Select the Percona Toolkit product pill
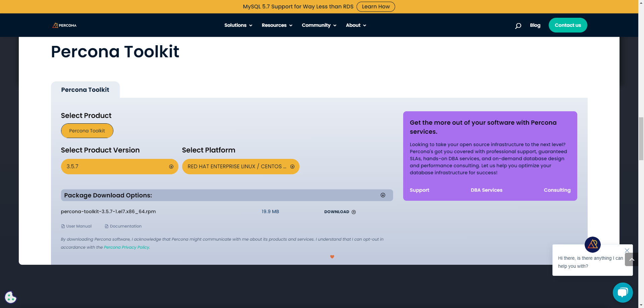 tap(87, 131)
